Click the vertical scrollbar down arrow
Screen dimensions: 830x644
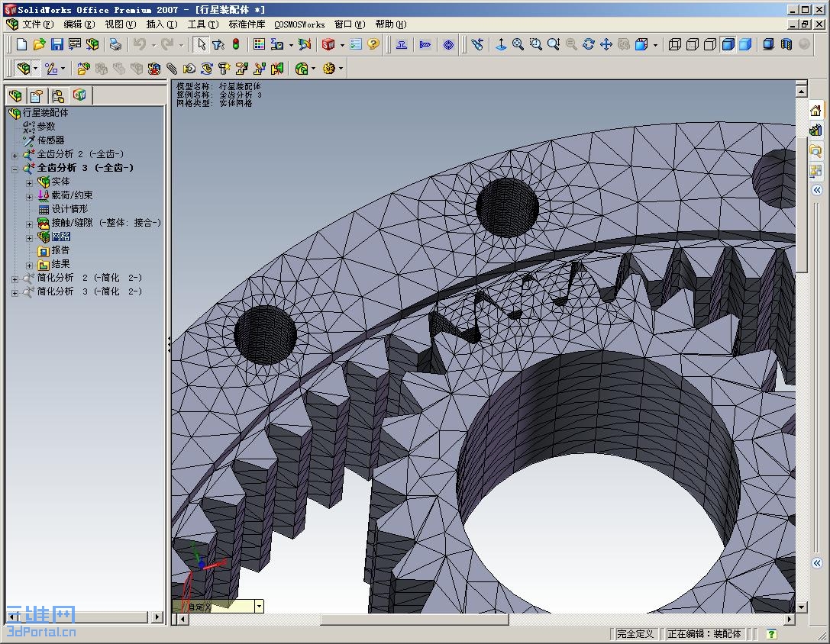801,607
